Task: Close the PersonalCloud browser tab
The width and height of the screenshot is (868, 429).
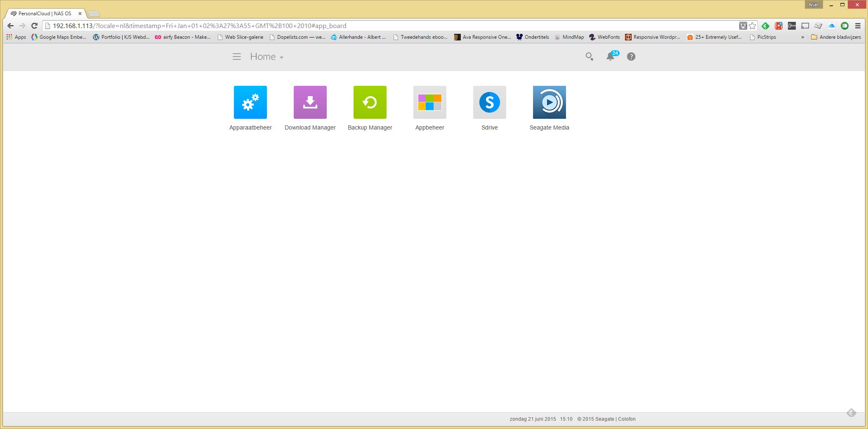Action: [80, 14]
